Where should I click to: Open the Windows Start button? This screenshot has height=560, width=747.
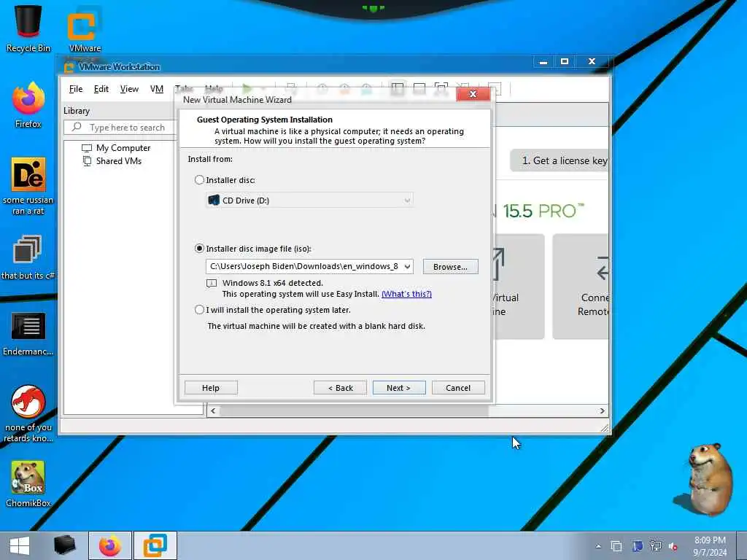20,545
